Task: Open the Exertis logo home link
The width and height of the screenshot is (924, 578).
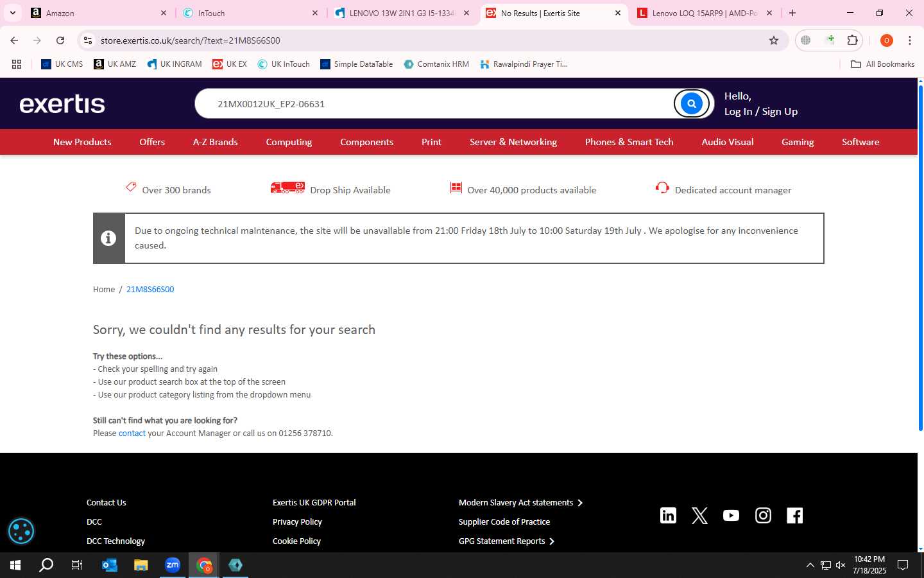Action: coord(62,104)
